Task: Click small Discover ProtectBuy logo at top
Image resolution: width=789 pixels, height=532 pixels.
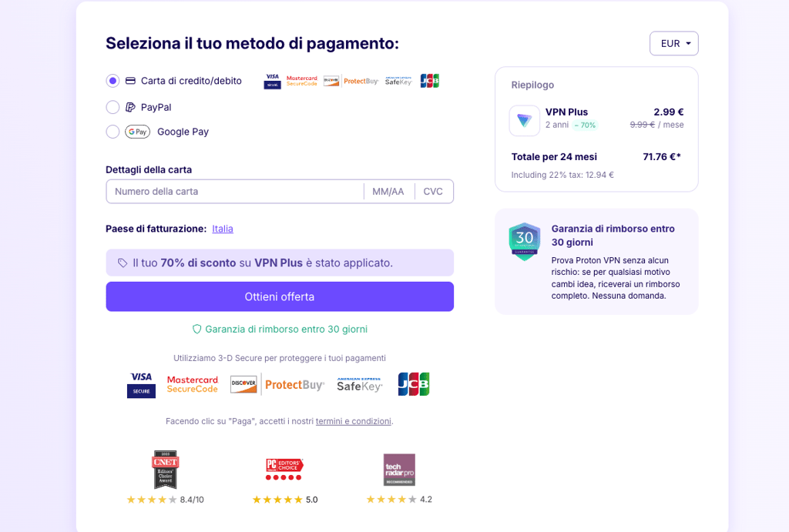Action: pyautogui.click(x=351, y=81)
